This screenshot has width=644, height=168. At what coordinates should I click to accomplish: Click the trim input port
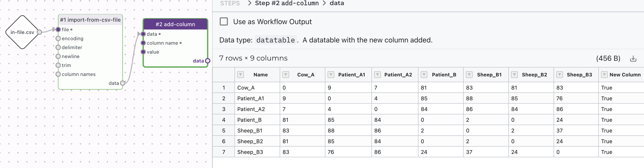(x=58, y=65)
